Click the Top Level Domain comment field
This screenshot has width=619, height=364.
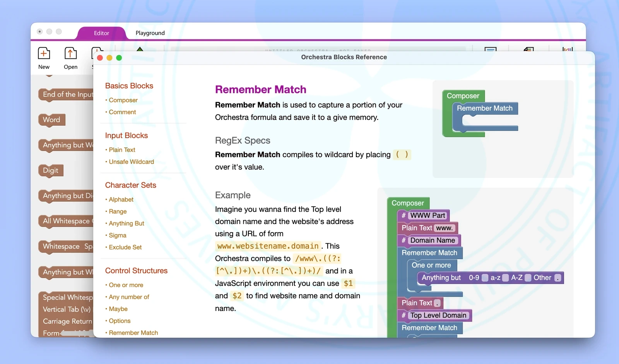tap(439, 315)
